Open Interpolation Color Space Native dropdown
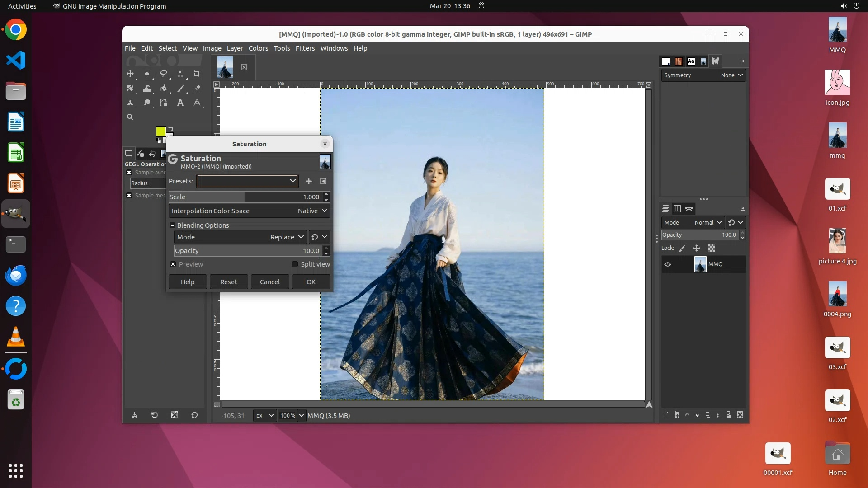This screenshot has width=868, height=488. (312, 211)
